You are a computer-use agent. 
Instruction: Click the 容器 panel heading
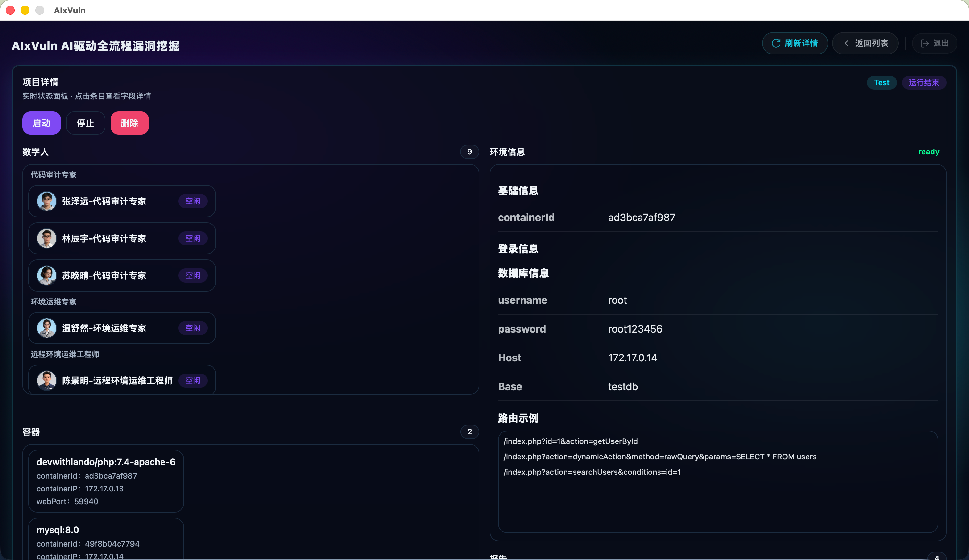tap(31, 432)
